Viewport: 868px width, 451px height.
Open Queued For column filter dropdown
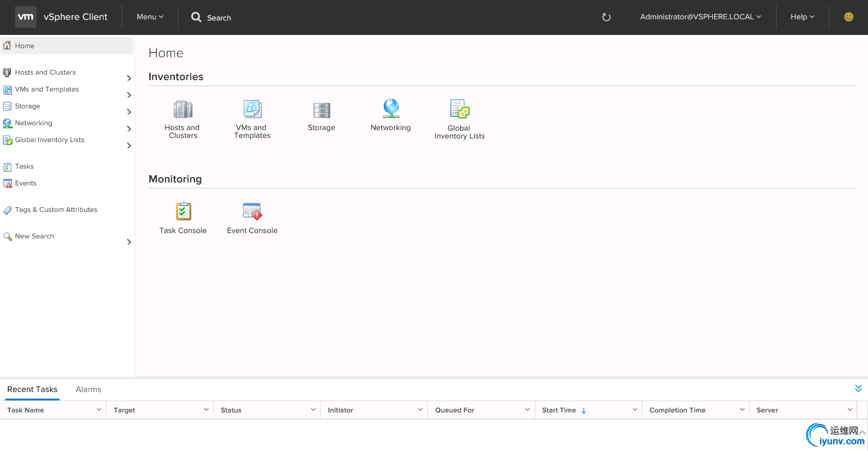point(528,409)
